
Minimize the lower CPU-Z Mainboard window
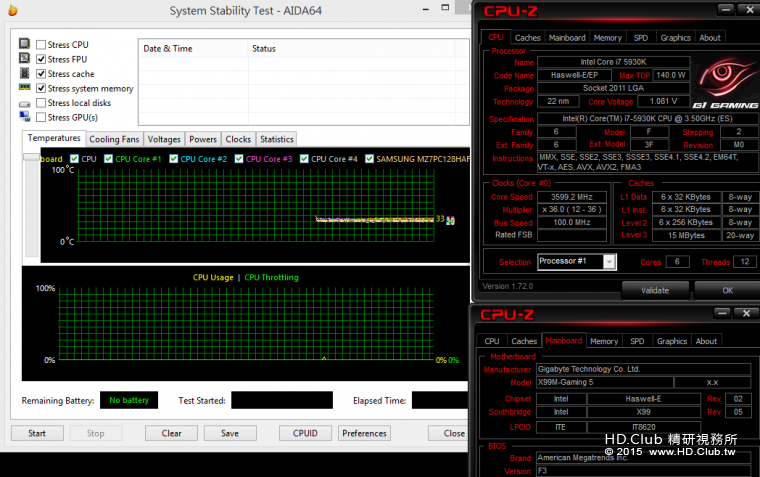coord(722,313)
